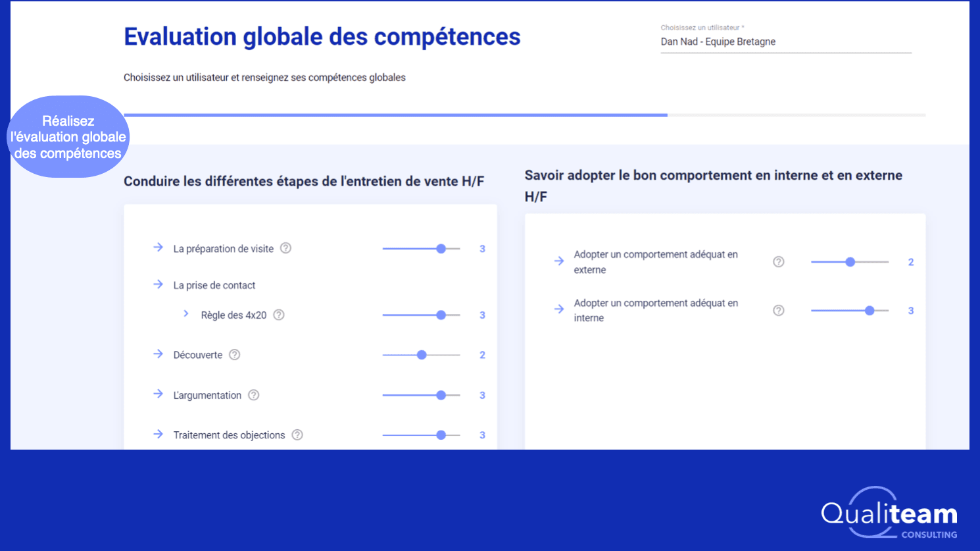Click the Qualiteam Consulting logo
Viewport: 980px width, 551px height.
point(889,513)
